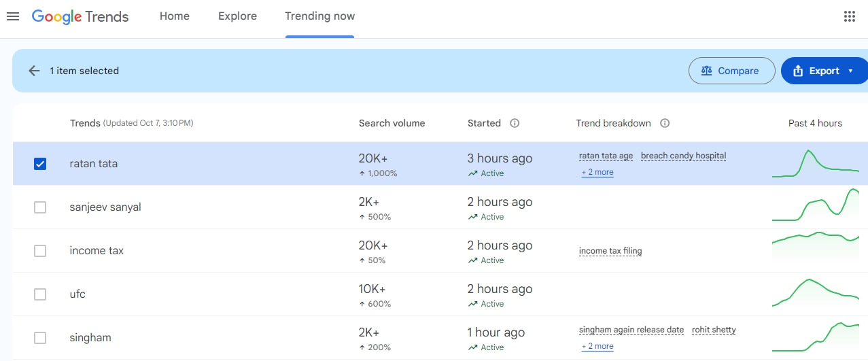868x361 pixels.
Task: Uncheck the ratan tata checkbox
Action: coord(40,164)
